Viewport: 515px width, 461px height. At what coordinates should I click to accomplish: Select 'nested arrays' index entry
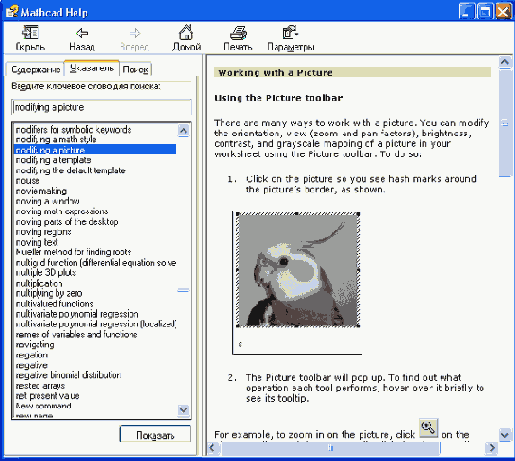coord(40,386)
